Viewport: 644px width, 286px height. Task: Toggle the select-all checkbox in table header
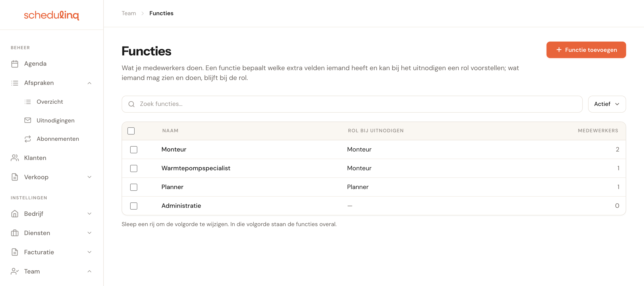point(131,131)
